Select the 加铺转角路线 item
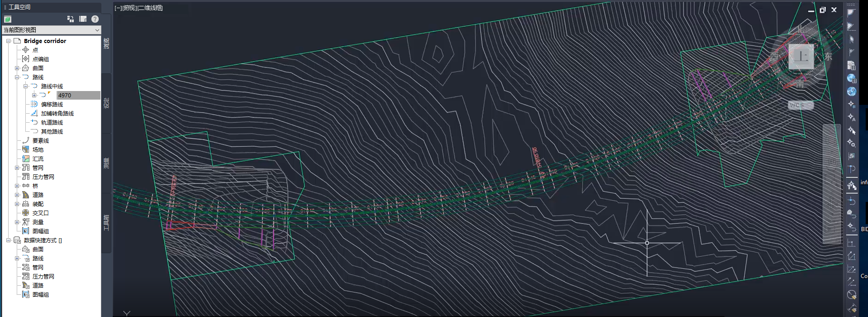This screenshot has height=317, width=868. click(x=57, y=113)
